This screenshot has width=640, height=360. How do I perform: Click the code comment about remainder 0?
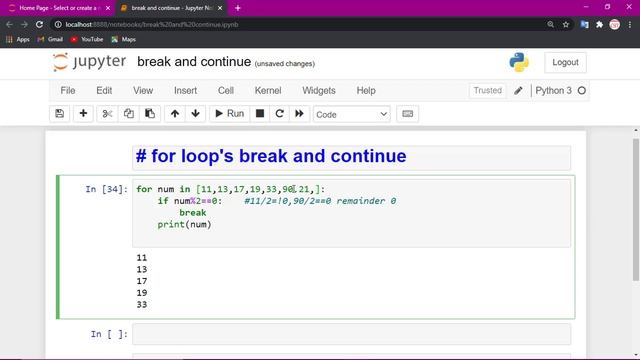coord(320,201)
